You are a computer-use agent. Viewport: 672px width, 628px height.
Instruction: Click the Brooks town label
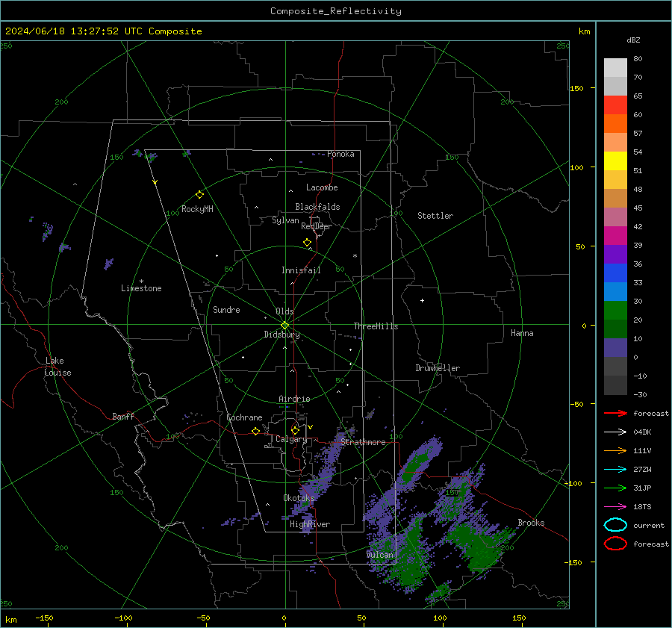531,523
